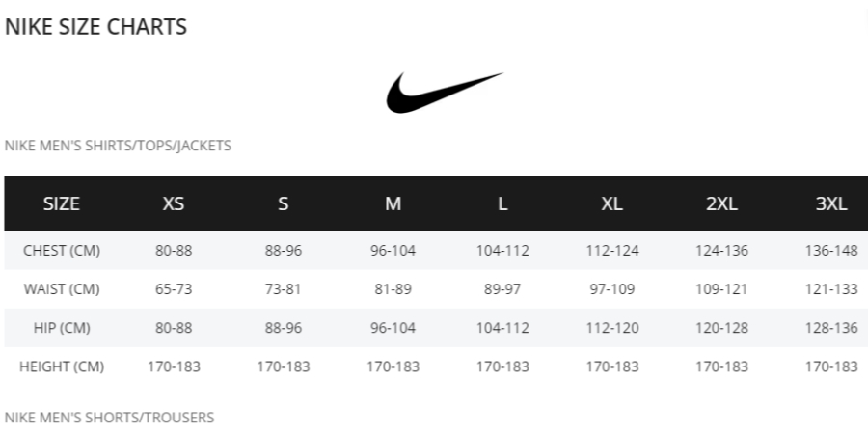Click the 128-136 hip value for 3XL
This screenshot has width=868, height=434.
[x=831, y=328]
